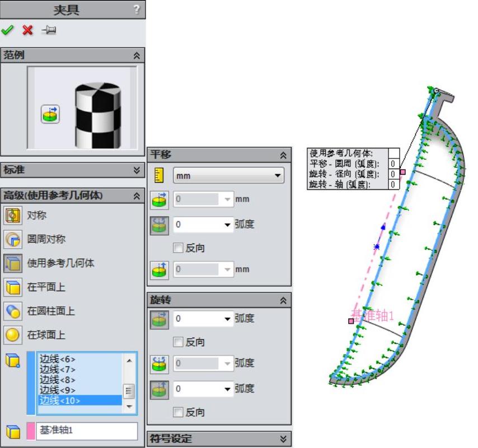Select the 使用参考几何体 fixture icon
The image size is (478, 448).
(x=13, y=263)
